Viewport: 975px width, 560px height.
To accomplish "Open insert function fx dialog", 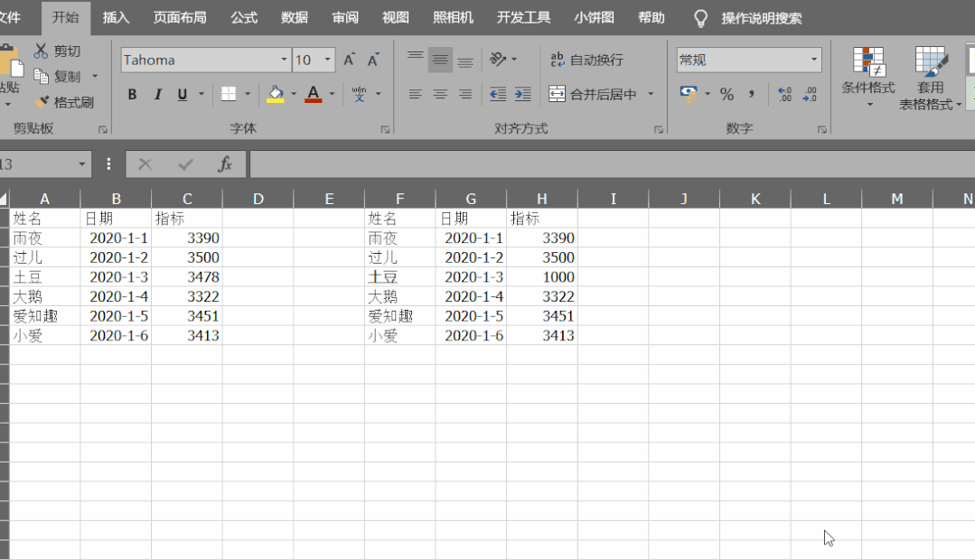I will click(224, 164).
